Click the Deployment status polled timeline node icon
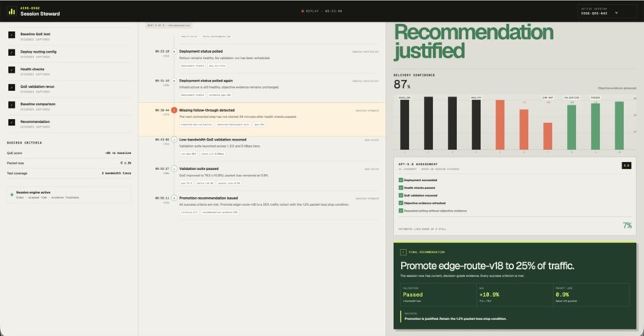The image size is (644, 336). coord(174,52)
